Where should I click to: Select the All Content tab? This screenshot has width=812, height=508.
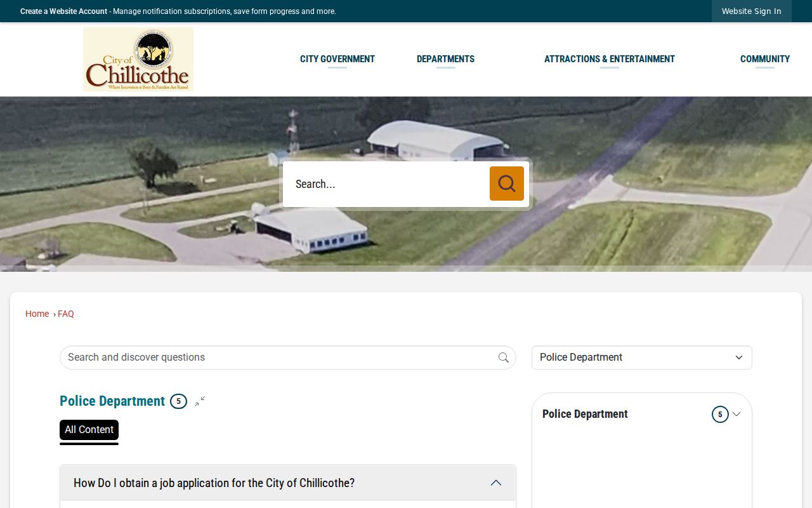[89, 430]
